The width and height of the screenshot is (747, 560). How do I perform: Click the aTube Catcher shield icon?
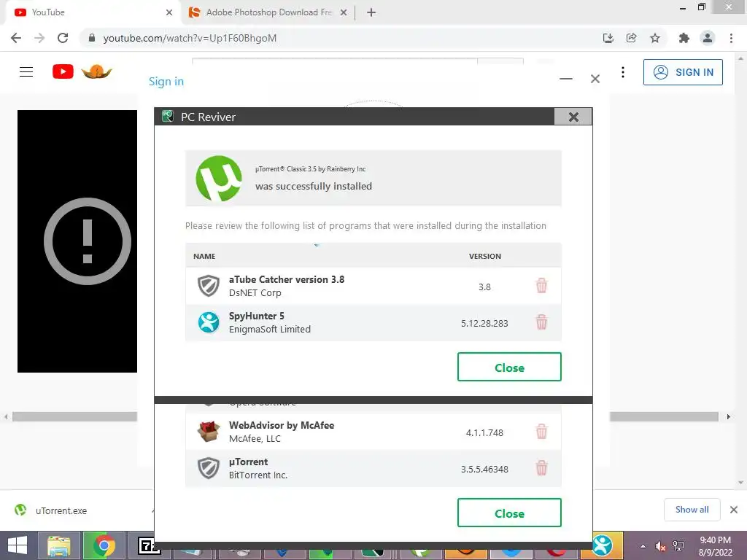pos(209,286)
